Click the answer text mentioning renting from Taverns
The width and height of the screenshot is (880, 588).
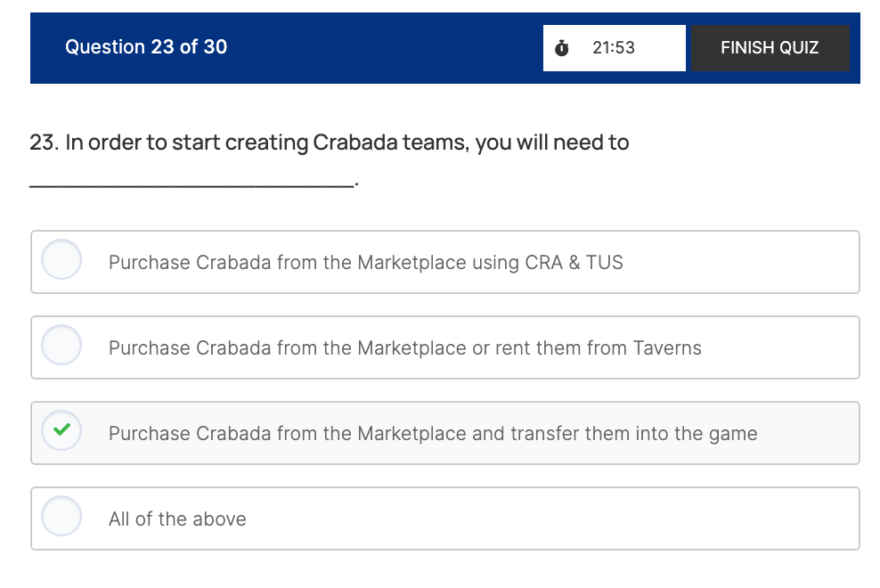pos(404,348)
